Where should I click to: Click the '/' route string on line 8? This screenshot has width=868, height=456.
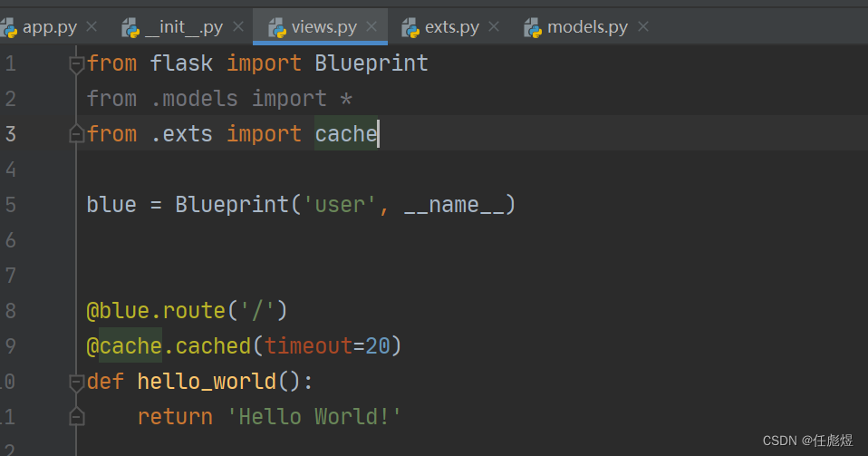(257, 310)
